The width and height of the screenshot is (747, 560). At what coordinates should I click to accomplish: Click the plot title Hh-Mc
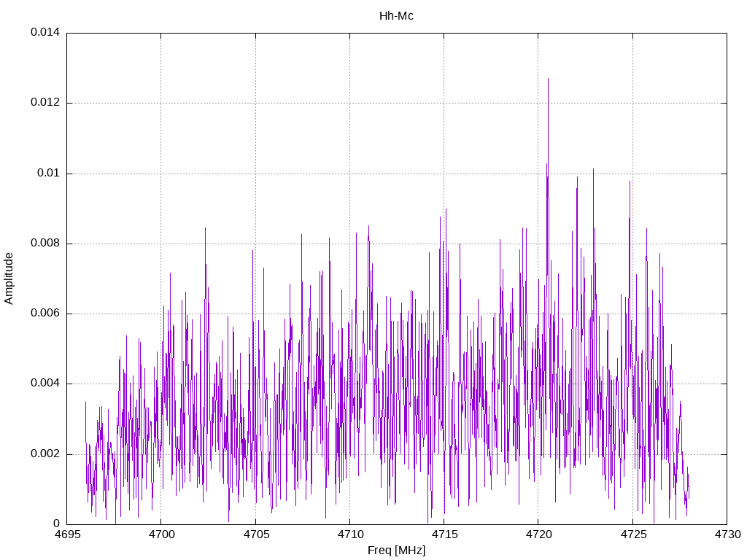click(396, 16)
